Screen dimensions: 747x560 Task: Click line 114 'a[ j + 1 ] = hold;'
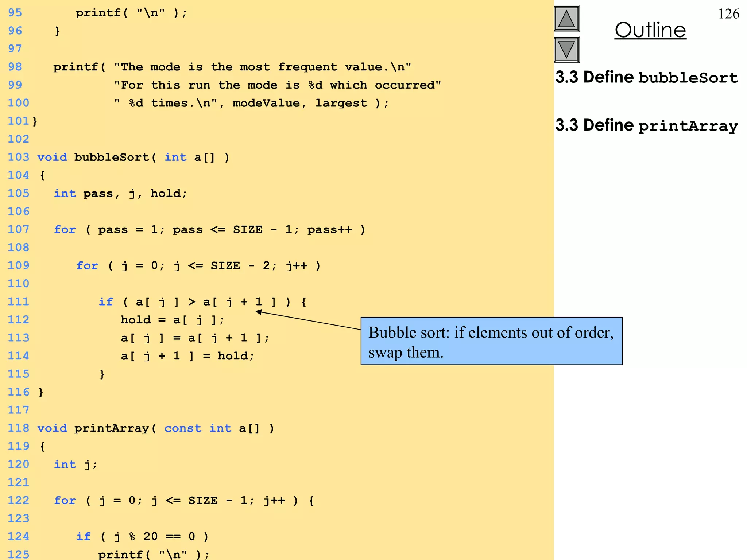(187, 356)
